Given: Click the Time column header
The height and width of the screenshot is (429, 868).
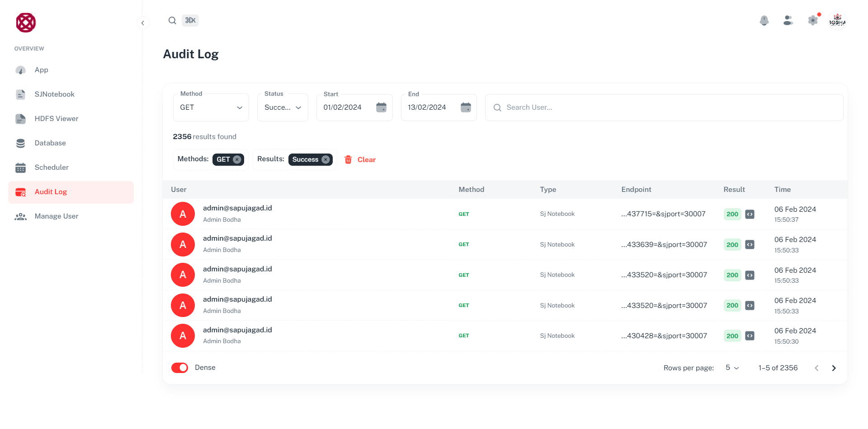Looking at the screenshot, I should (783, 190).
